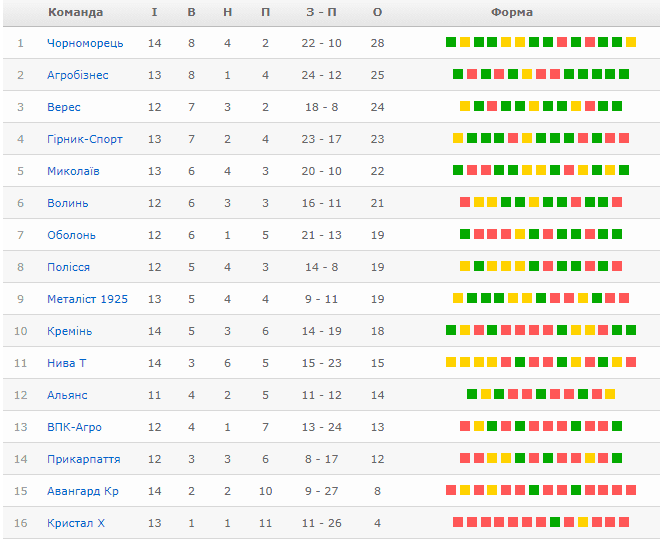Click the Форма column header
This screenshot has height=539, width=660.
[x=512, y=12]
